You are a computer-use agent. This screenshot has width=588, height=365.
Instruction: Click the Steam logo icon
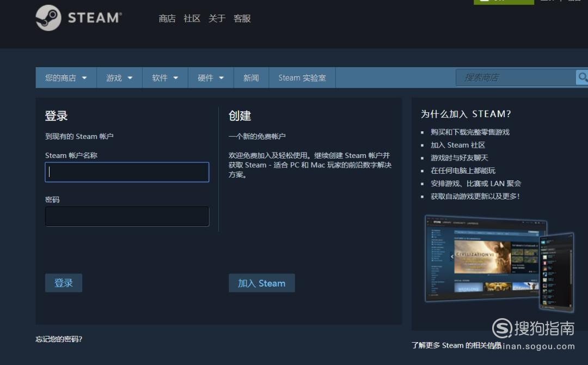pos(48,17)
